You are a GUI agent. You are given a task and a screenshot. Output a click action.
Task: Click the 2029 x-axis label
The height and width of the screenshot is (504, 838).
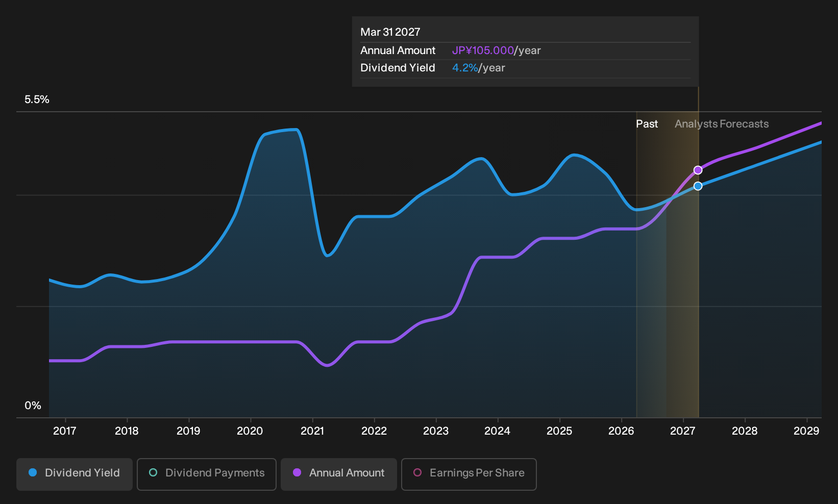click(806, 431)
